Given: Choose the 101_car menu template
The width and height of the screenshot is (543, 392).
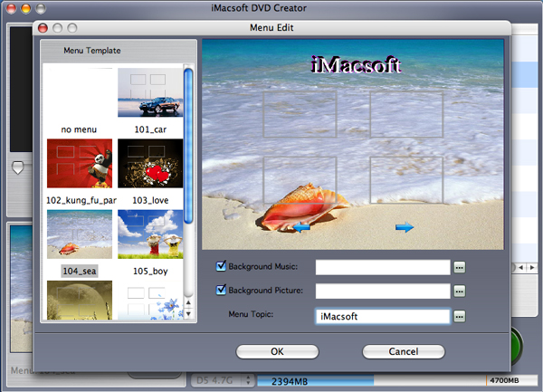Looking at the screenshot, I should (150, 92).
